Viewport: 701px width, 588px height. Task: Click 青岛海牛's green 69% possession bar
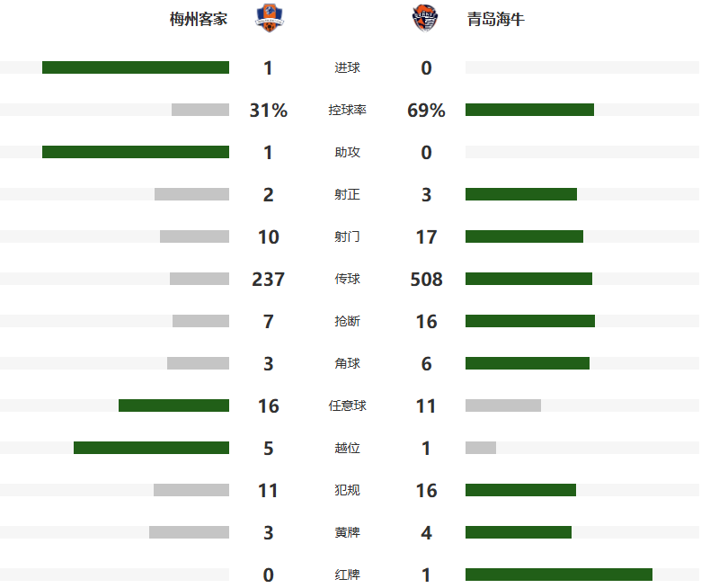529,110
